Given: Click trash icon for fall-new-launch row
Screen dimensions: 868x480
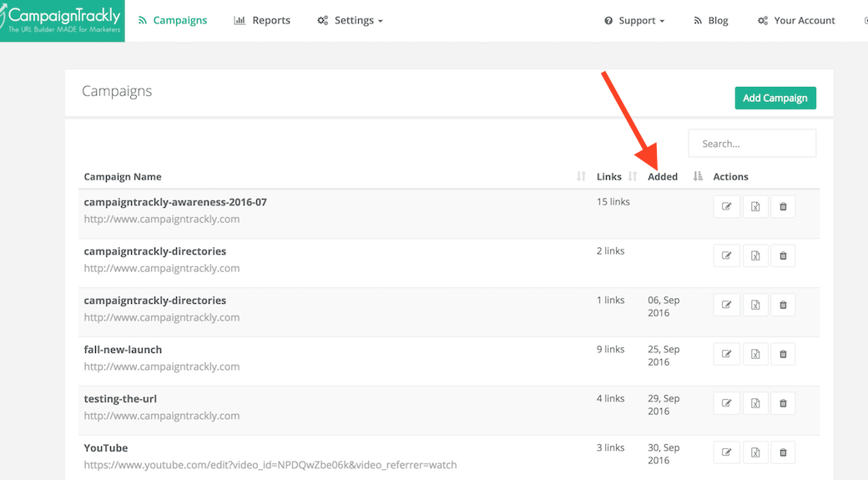Looking at the screenshot, I should tap(783, 355).
